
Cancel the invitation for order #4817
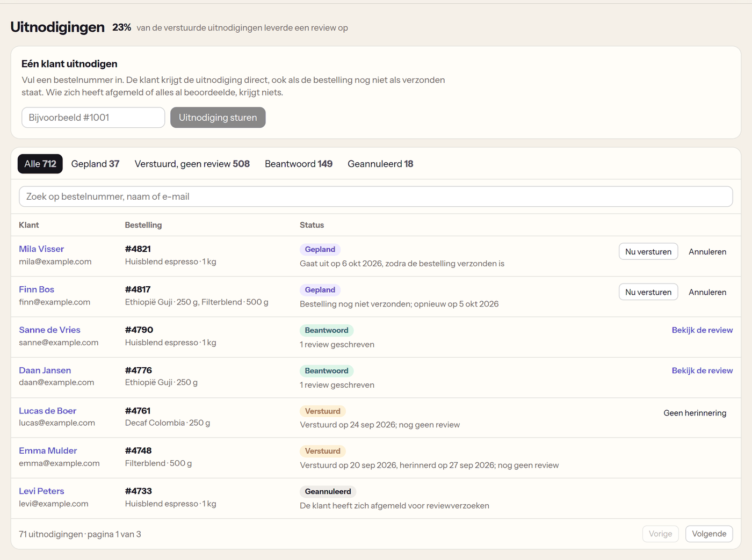(707, 292)
